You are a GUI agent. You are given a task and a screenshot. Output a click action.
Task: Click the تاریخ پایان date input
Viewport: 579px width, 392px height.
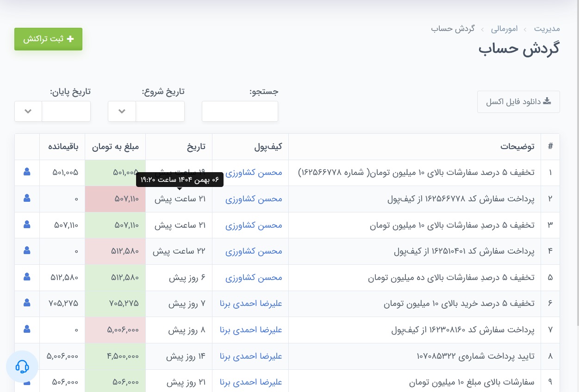pos(66,112)
